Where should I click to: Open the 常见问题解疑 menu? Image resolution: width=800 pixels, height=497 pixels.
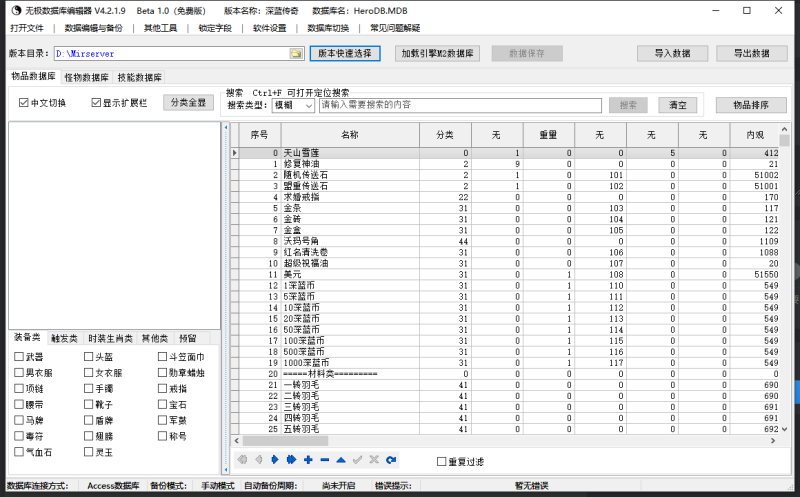(x=395, y=28)
